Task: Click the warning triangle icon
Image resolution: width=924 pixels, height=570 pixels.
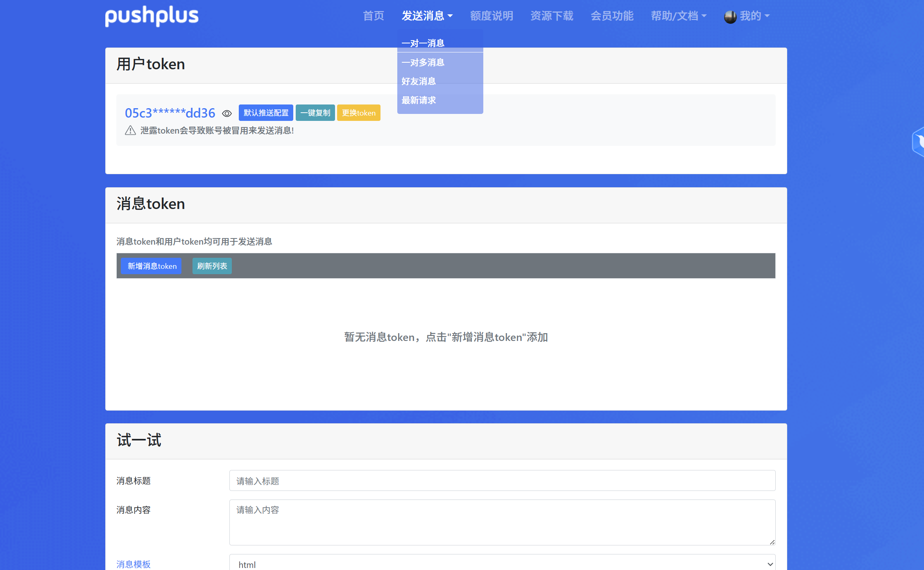Action: point(130,130)
